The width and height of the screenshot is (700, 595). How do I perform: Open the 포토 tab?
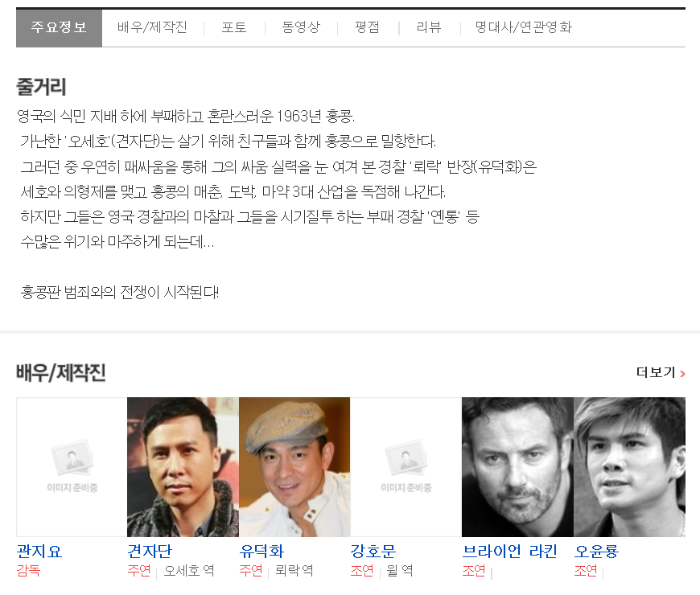pos(234,27)
